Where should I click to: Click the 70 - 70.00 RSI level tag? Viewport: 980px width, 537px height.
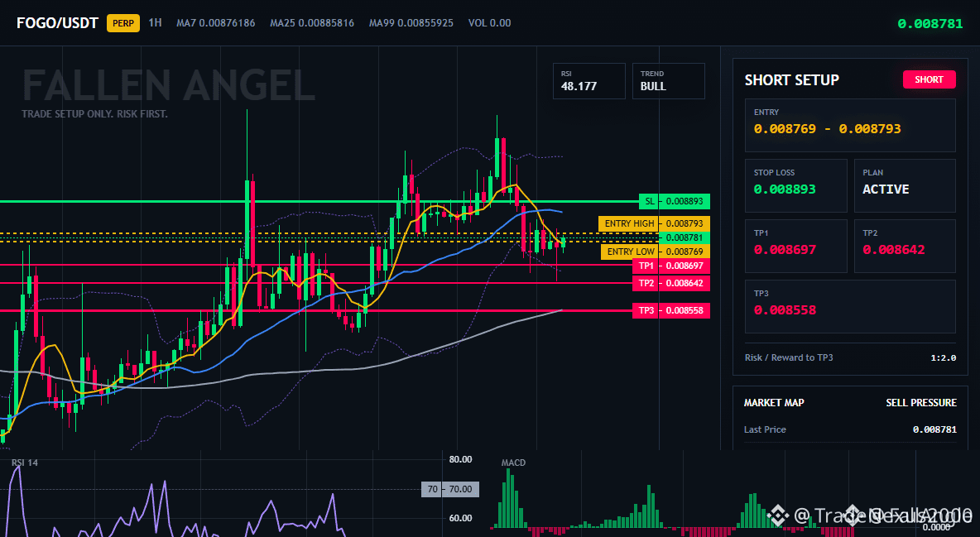[450, 490]
